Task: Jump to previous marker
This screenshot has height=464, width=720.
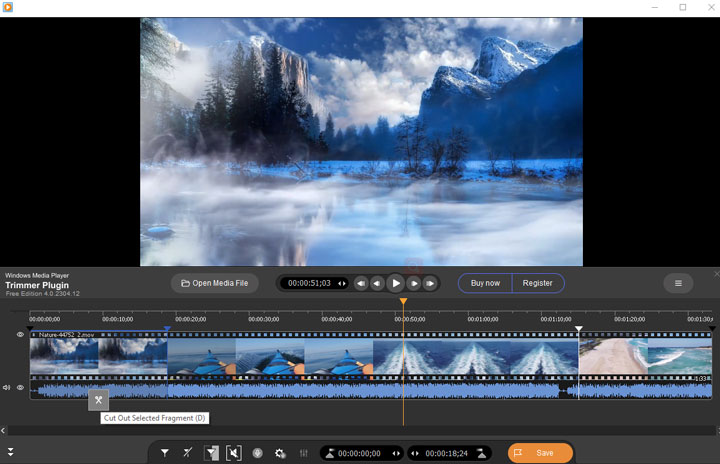Action: [361, 283]
